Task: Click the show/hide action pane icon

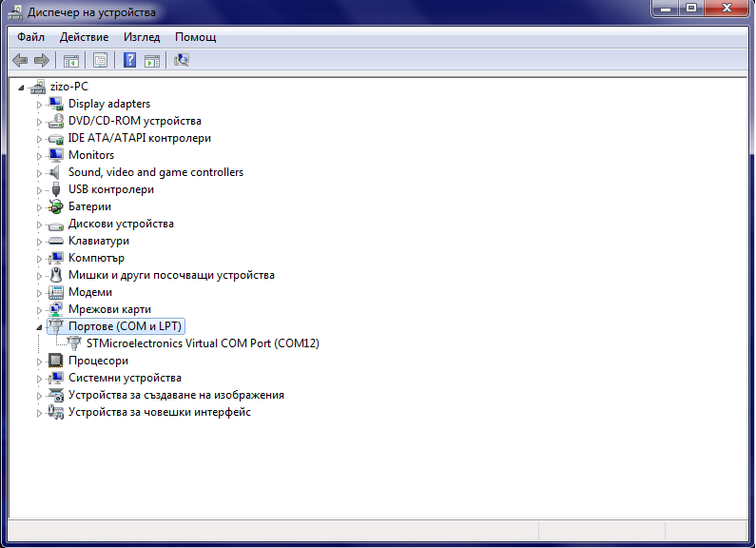Action: (153, 61)
